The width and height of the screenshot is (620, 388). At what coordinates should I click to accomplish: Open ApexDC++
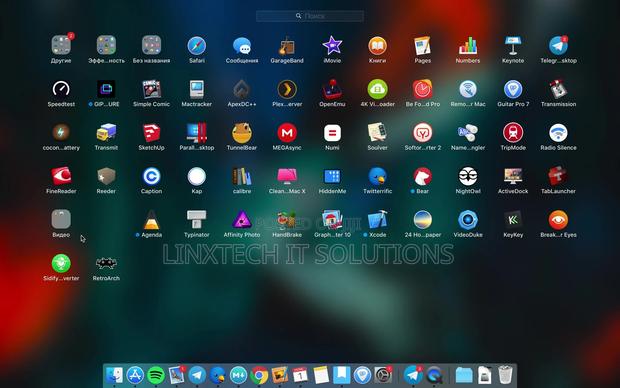pos(242,89)
